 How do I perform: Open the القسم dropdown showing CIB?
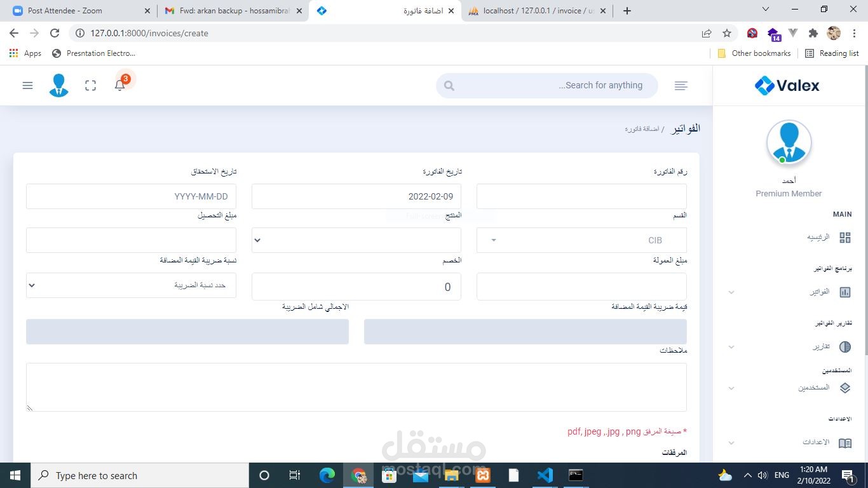click(x=581, y=240)
